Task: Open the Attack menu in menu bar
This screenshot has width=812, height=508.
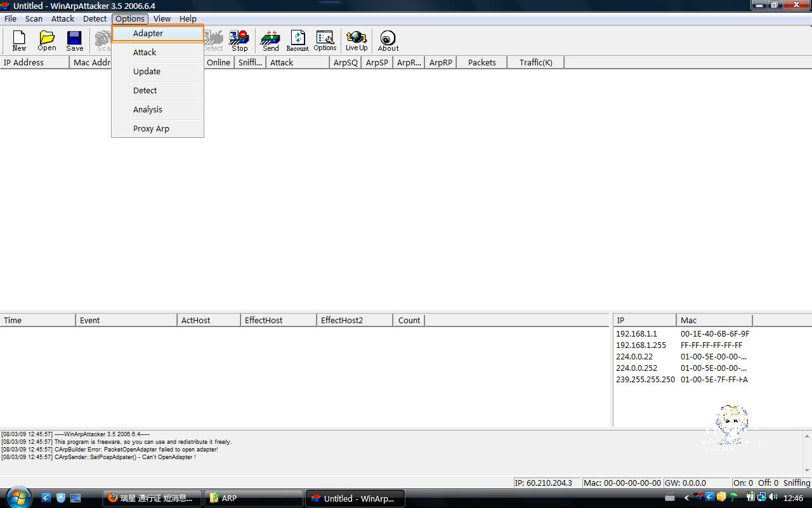Action: (x=63, y=18)
